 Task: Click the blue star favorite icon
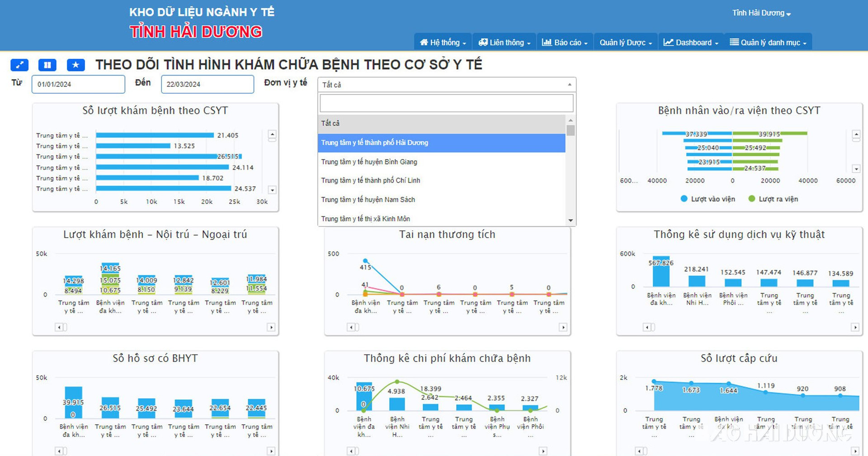tap(75, 65)
